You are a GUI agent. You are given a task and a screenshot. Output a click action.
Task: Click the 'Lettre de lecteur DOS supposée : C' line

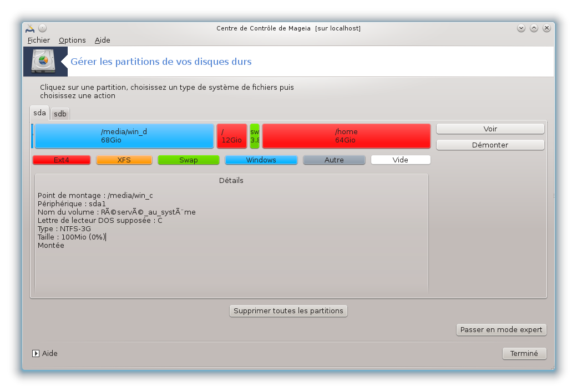[100, 220]
